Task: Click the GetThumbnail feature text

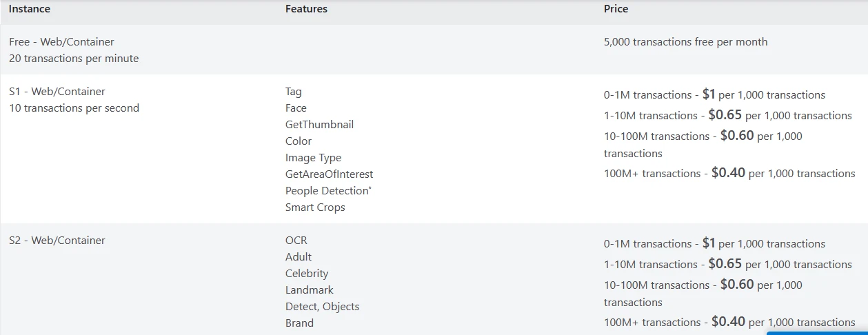Action: point(319,125)
